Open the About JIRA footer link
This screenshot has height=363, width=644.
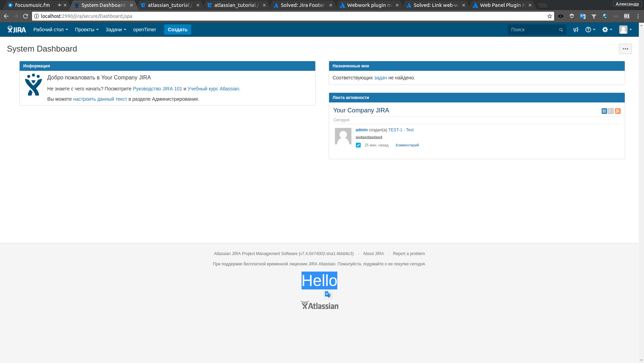click(x=373, y=254)
